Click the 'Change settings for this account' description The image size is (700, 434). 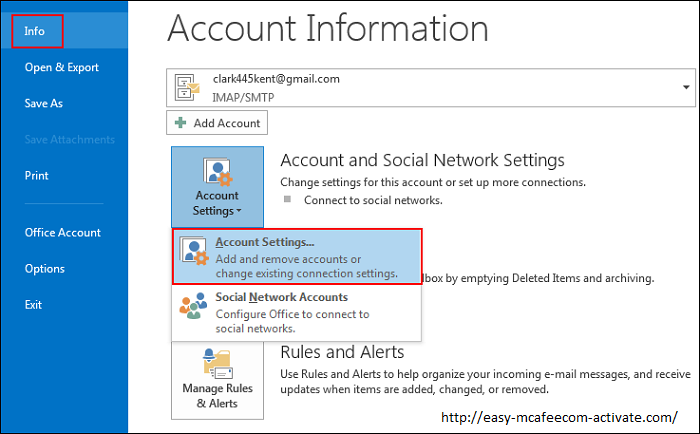[433, 183]
